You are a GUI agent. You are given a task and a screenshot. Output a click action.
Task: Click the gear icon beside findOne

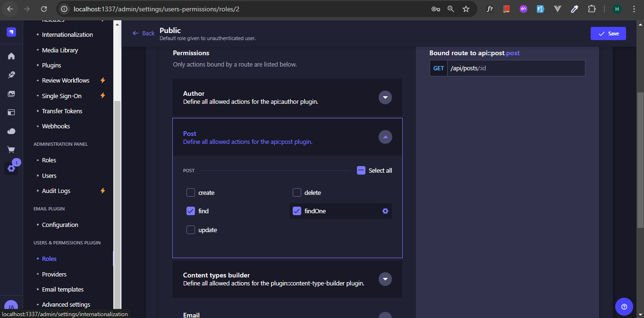pyautogui.click(x=385, y=211)
